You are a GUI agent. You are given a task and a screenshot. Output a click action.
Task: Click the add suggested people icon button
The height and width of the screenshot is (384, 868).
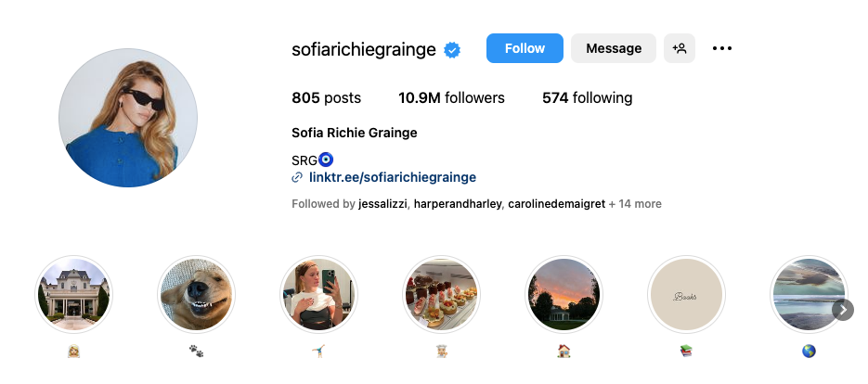click(x=680, y=48)
